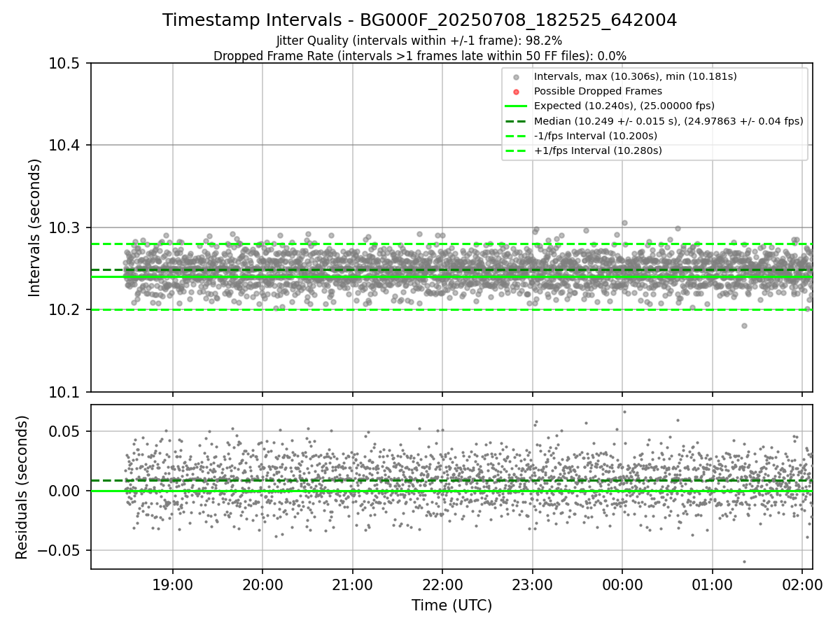This screenshot has height=630, width=840.
Task: Click legend entry beginning 'Median (10.249 +/- 0.015 s)'
Action: [x=668, y=121]
